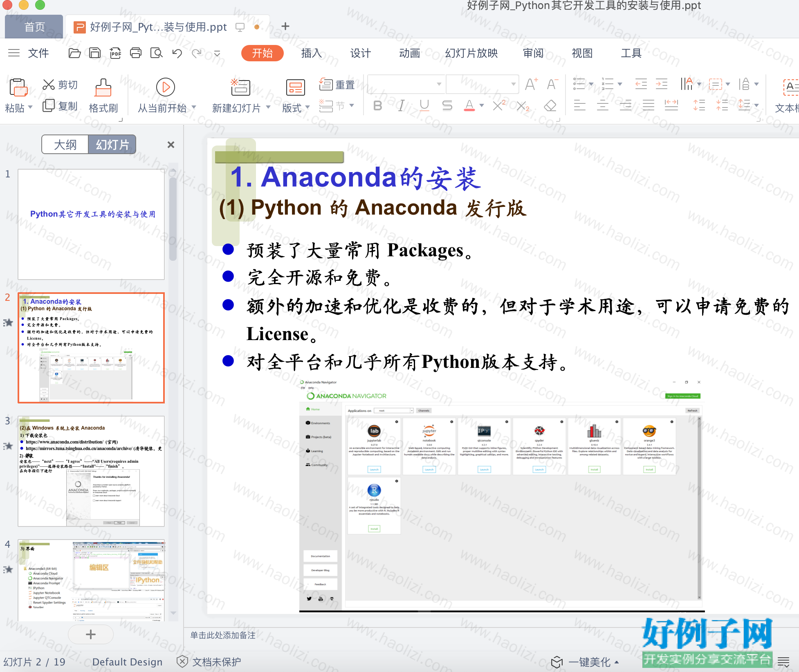Screen dimensions: 799x672
Task: Apply subscript formatting
Action: point(523,106)
